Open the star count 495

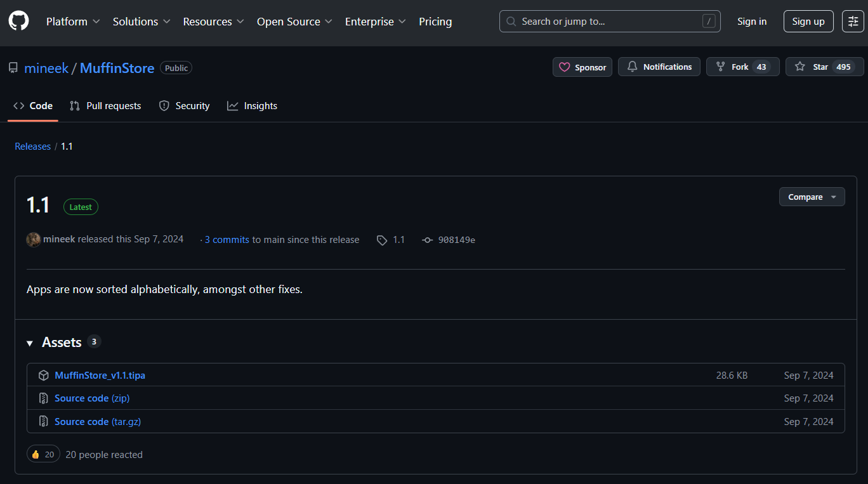coord(843,67)
